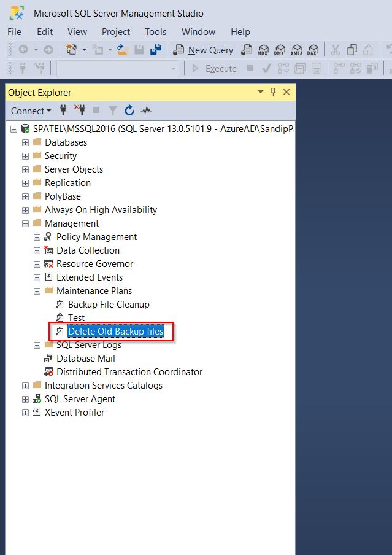
Task: Click the SQL Server Agent node icon
Action: click(37, 399)
